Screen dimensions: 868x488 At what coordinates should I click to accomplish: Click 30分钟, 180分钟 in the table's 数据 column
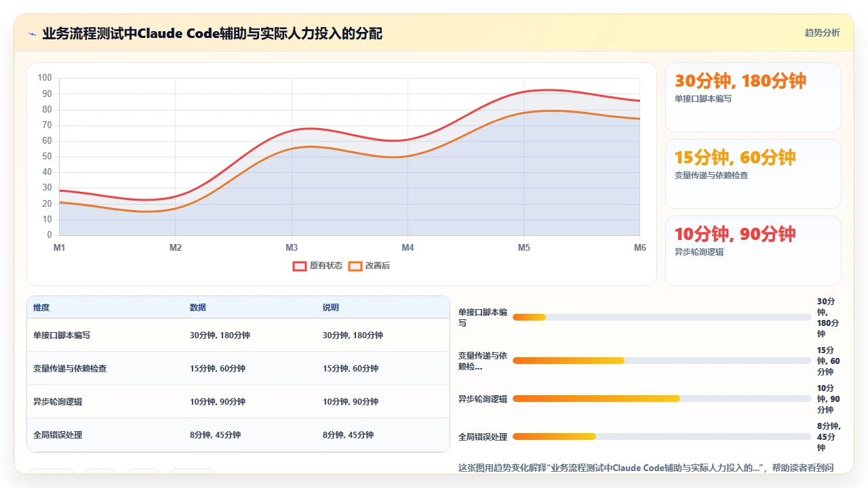(220, 335)
